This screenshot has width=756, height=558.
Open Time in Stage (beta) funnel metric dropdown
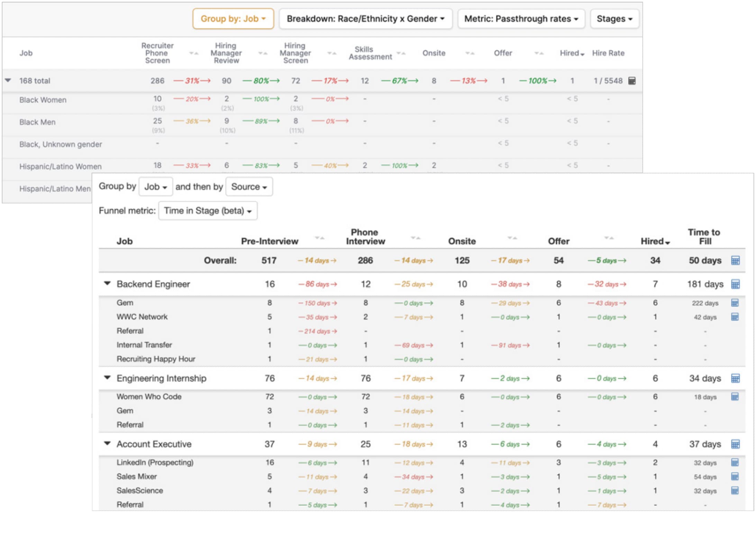pos(208,211)
